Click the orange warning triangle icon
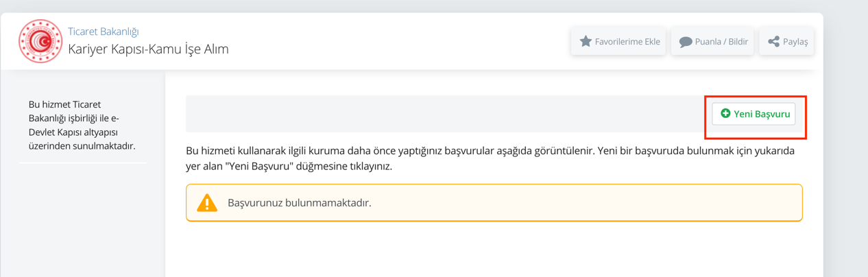The image size is (868, 277). (x=207, y=203)
